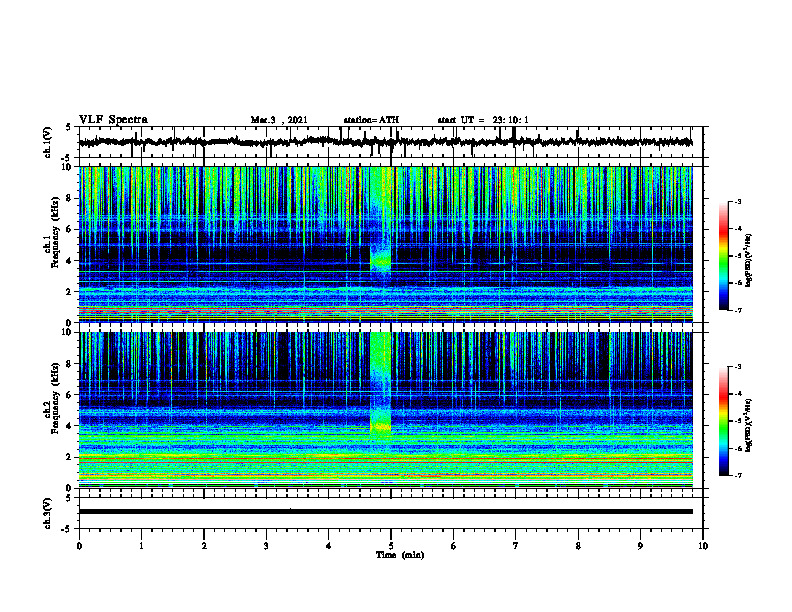Click time axis tick label '7'
The width and height of the screenshot is (792, 612).
pos(516,546)
